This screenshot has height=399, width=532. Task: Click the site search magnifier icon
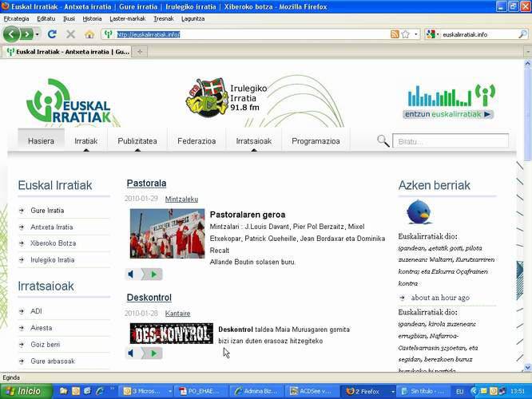[383, 140]
